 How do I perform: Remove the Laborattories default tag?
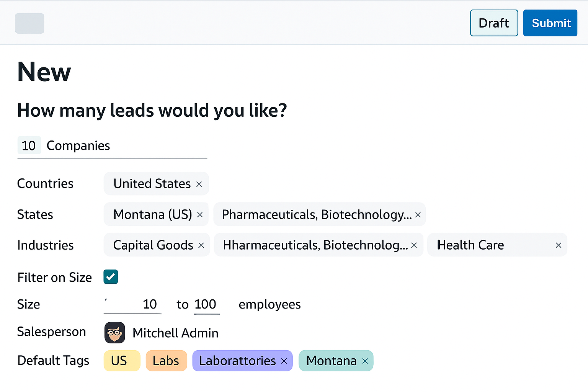tap(284, 361)
